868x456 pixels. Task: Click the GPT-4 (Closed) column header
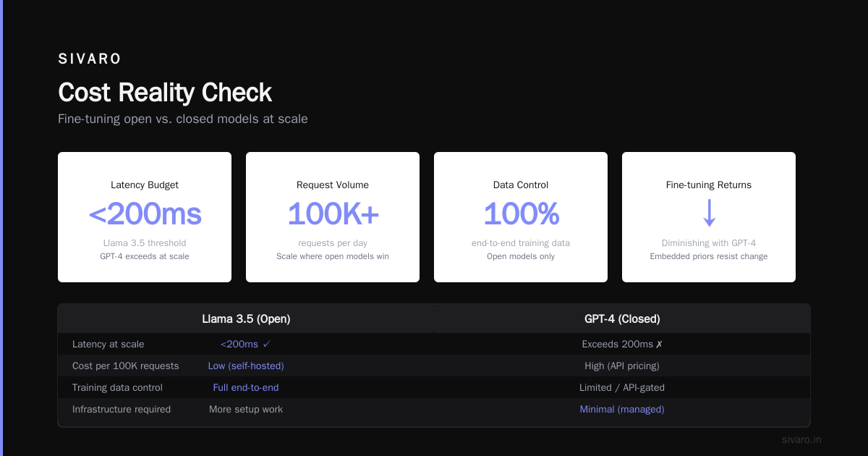click(x=622, y=318)
